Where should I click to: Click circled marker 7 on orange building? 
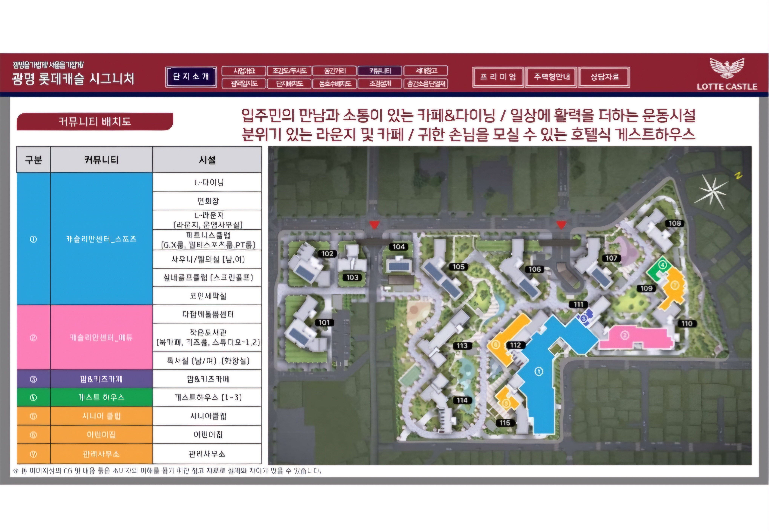[x=675, y=285]
